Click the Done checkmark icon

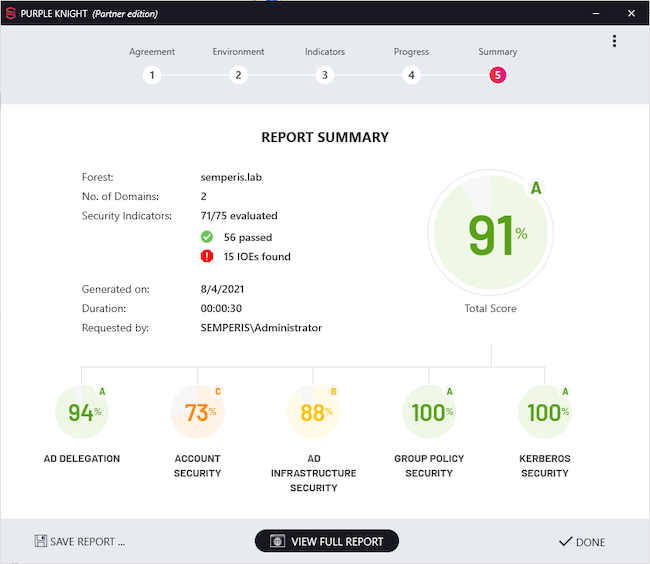coord(565,541)
